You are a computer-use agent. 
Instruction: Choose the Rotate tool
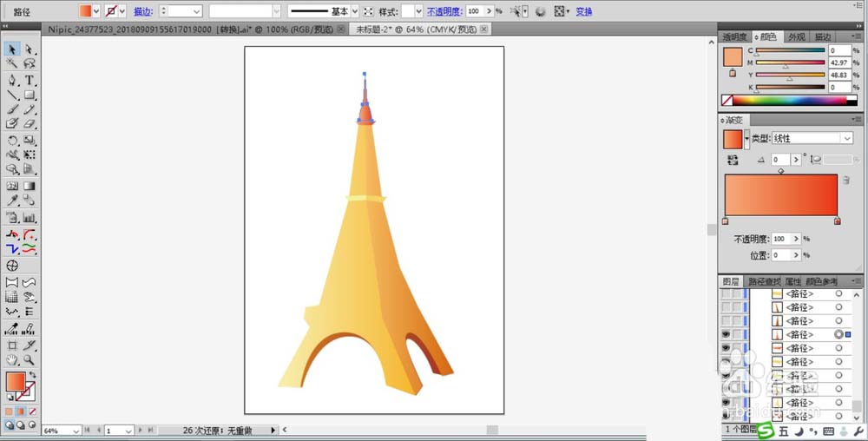coord(11,141)
